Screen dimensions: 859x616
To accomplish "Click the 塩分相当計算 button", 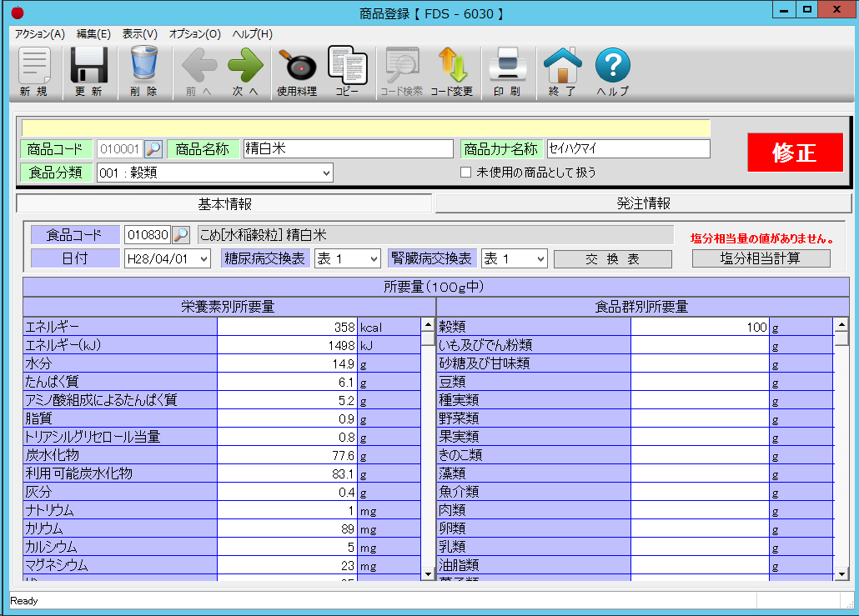I will 761,258.
